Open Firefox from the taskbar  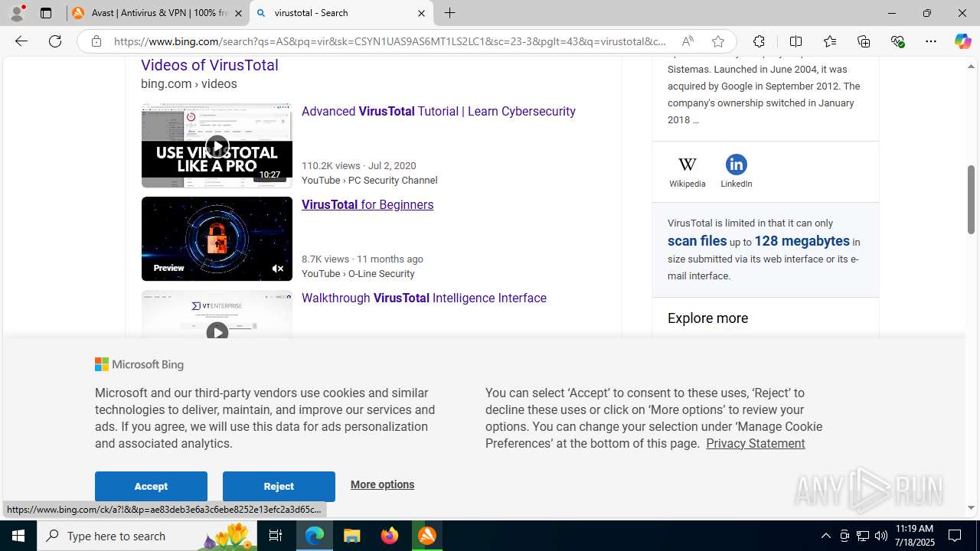(390, 536)
